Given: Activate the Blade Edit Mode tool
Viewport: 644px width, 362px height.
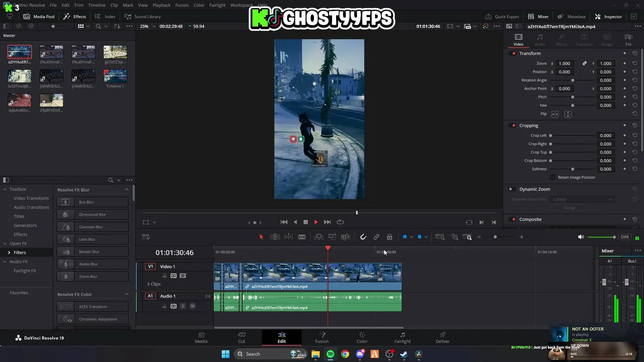Looking at the screenshot, I should pos(302,237).
